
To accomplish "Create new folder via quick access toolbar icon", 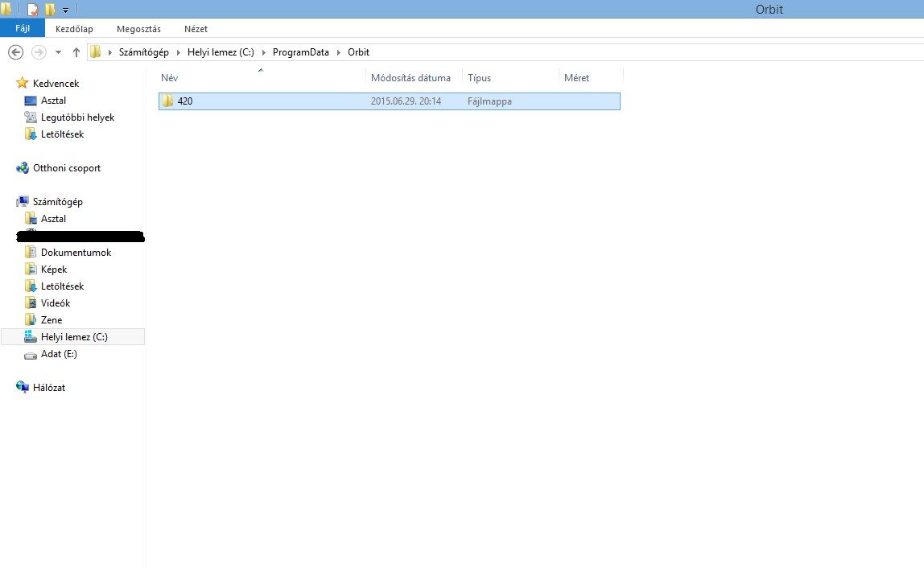I will [x=50, y=10].
